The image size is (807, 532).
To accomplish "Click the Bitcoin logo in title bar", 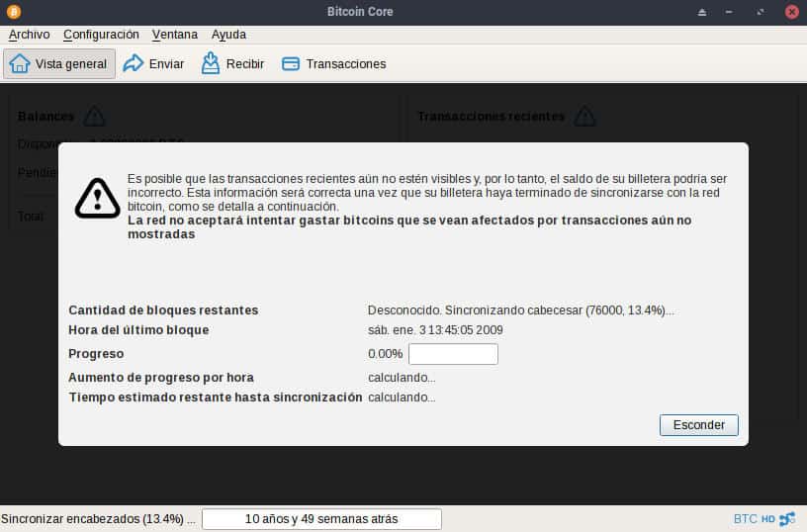I will [x=12, y=12].
